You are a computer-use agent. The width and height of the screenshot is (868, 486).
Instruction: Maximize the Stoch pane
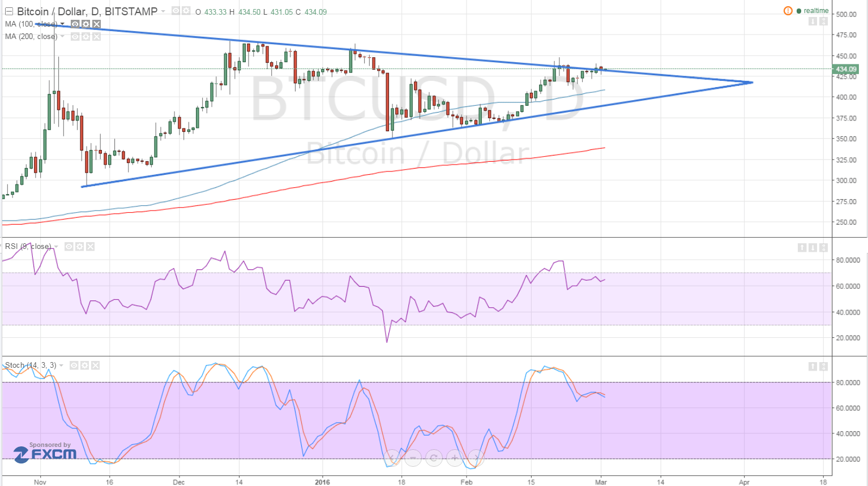click(x=823, y=367)
